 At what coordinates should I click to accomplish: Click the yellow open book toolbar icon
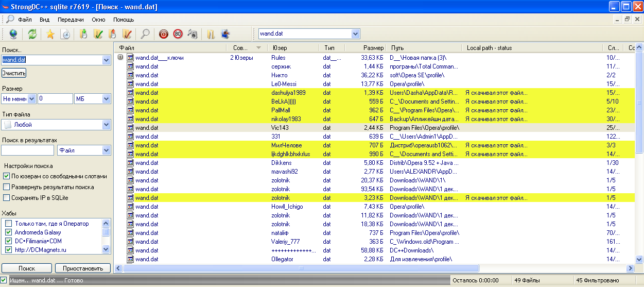click(x=211, y=34)
